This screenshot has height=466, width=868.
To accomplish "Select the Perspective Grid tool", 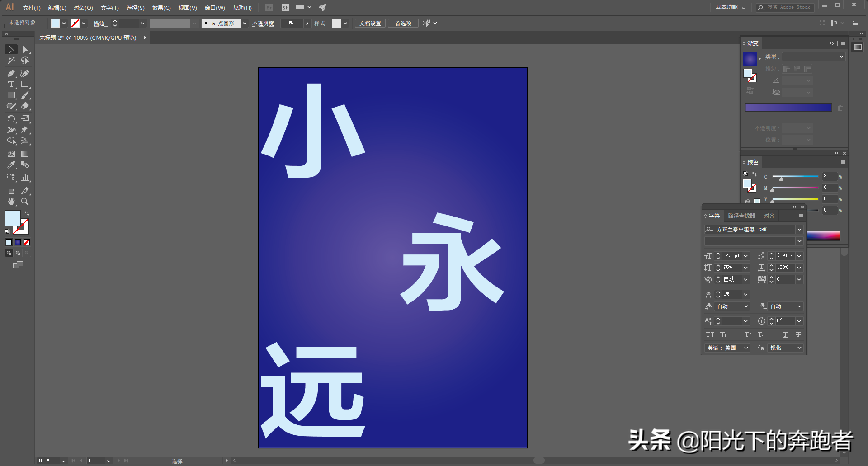I will [x=25, y=141].
